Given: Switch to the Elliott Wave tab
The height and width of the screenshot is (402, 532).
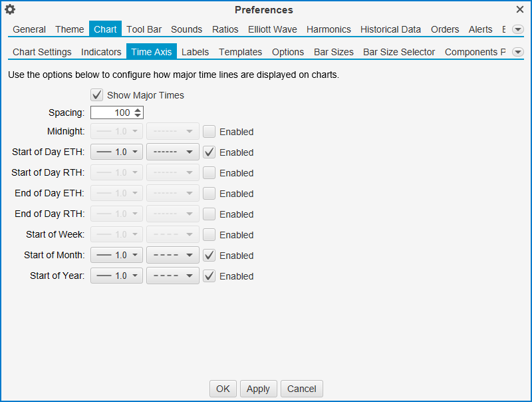Looking at the screenshot, I should 273,29.
